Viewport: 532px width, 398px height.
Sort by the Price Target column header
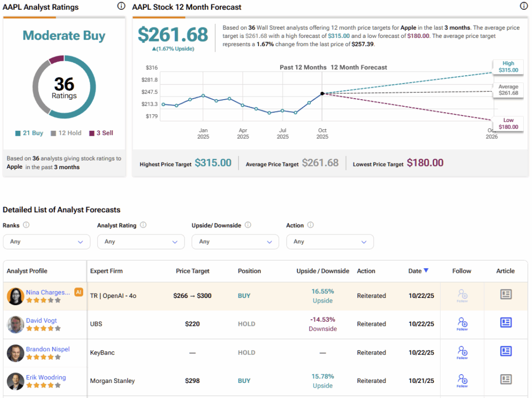click(193, 271)
